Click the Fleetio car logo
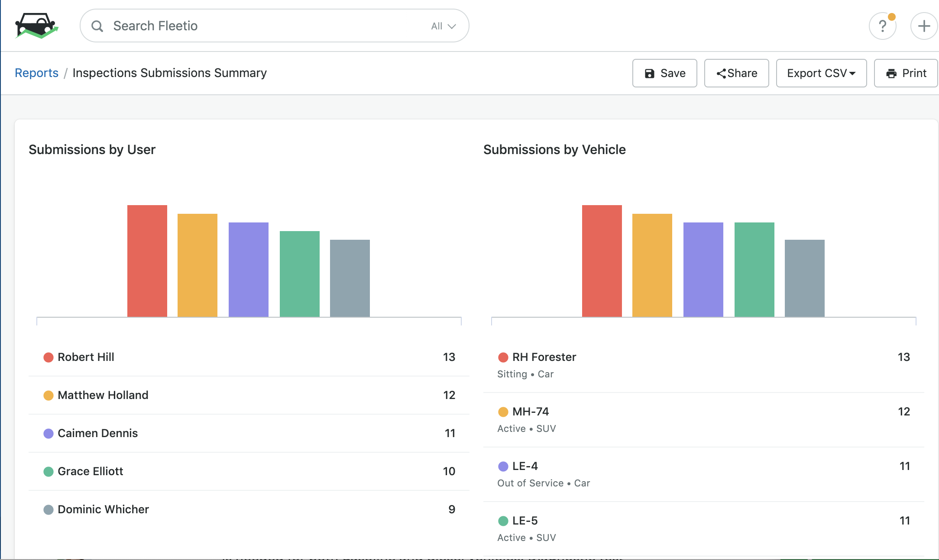The image size is (939, 560). [36, 26]
